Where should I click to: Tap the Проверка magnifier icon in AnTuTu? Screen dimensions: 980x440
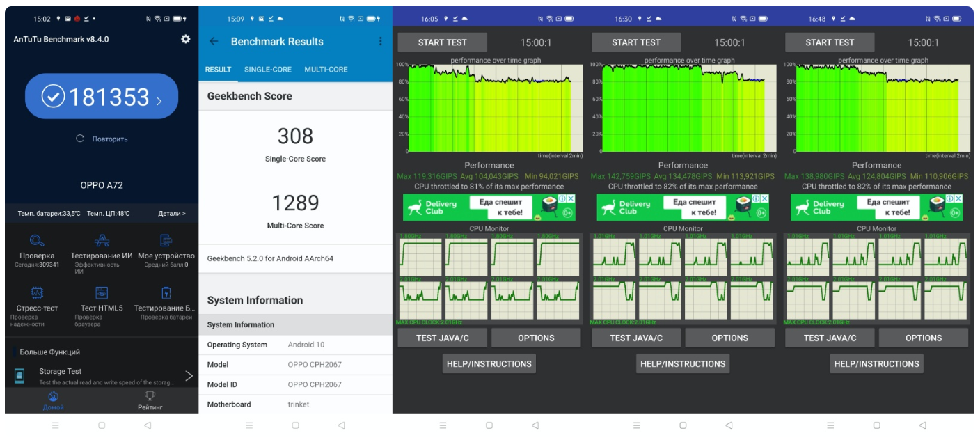pos(37,241)
